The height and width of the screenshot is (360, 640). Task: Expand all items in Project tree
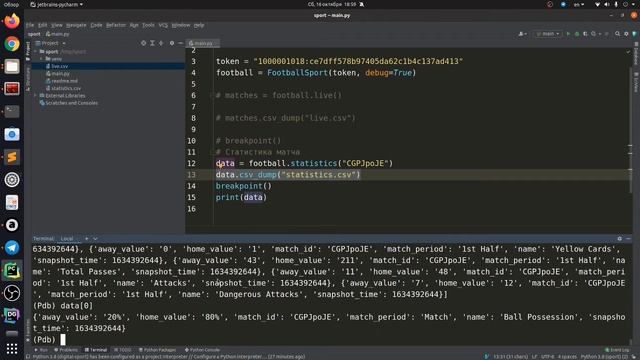(152, 43)
